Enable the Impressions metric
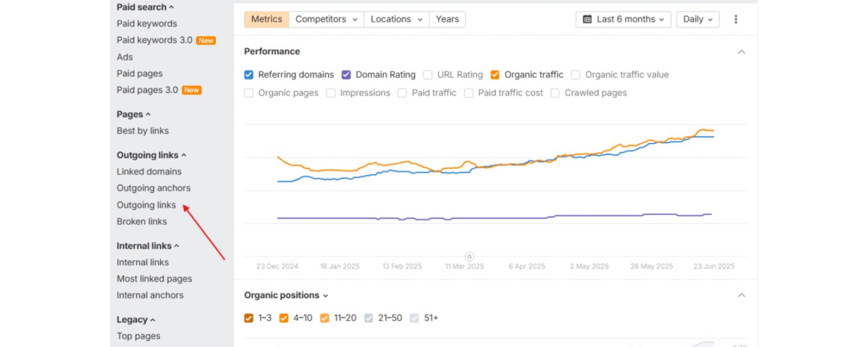The height and width of the screenshot is (347, 868). point(330,93)
